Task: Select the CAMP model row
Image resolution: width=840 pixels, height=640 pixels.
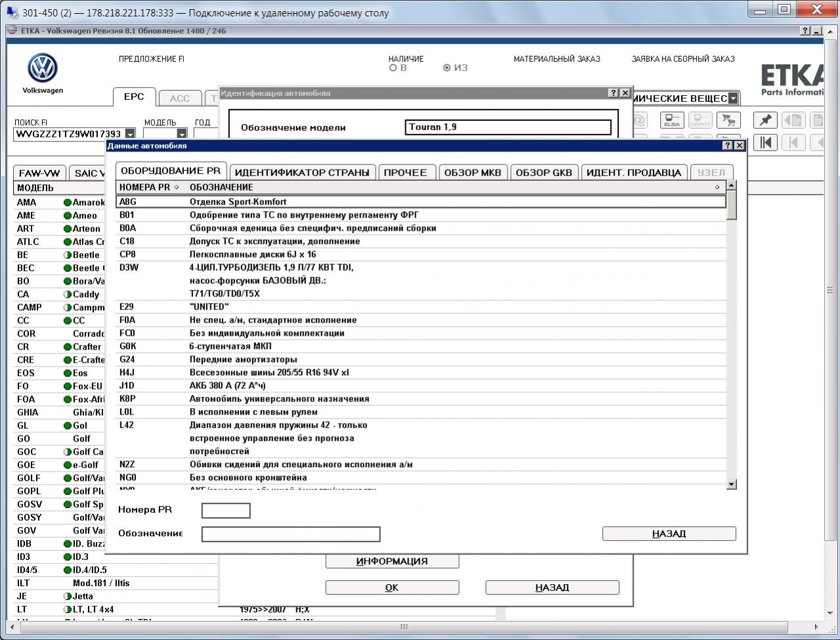Action: [60, 307]
